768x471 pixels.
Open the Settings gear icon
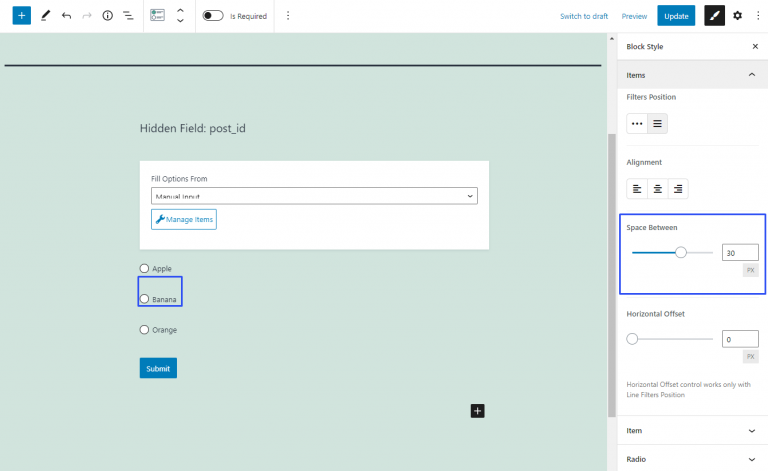click(x=738, y=16)
